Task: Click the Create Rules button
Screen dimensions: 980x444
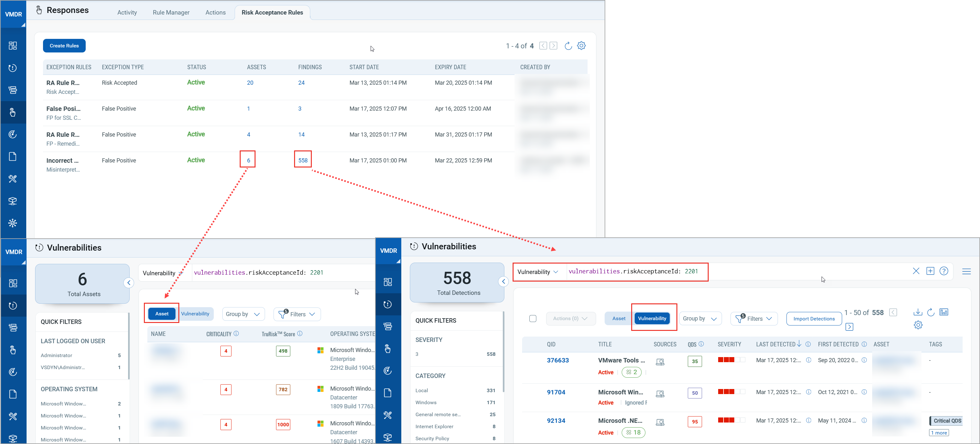Action: point(64,45)
